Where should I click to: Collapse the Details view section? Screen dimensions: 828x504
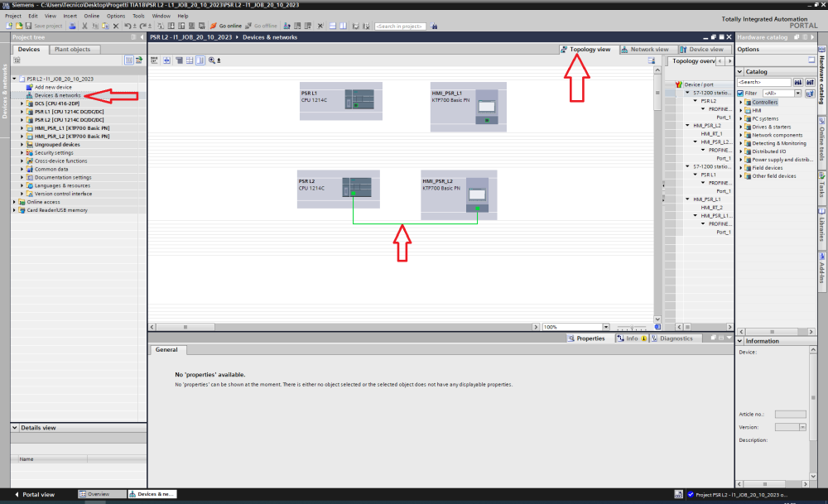15,428
